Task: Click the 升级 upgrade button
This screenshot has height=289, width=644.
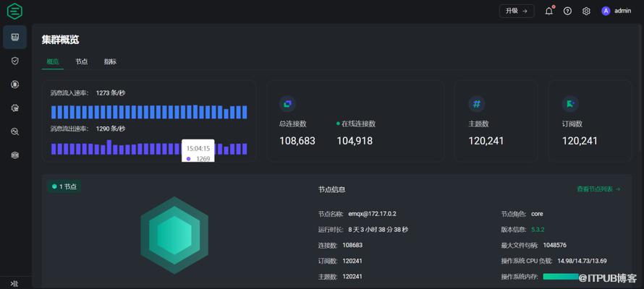Action: pos(516,11)
